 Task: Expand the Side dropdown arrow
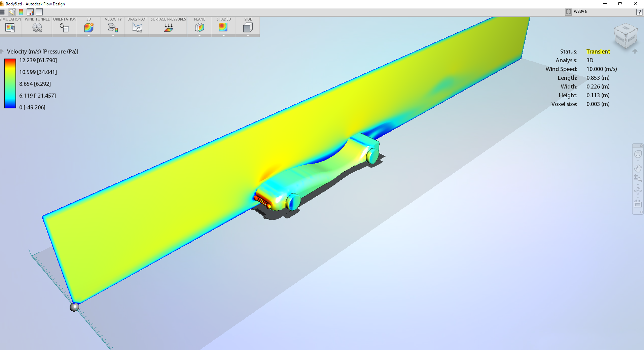(x=248, y=35)
